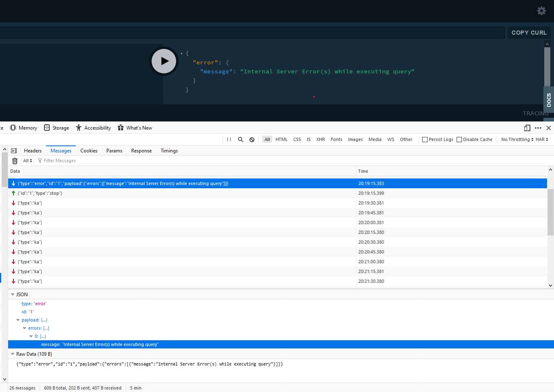Click the Filter Messages input field

[x=60, y=160]
